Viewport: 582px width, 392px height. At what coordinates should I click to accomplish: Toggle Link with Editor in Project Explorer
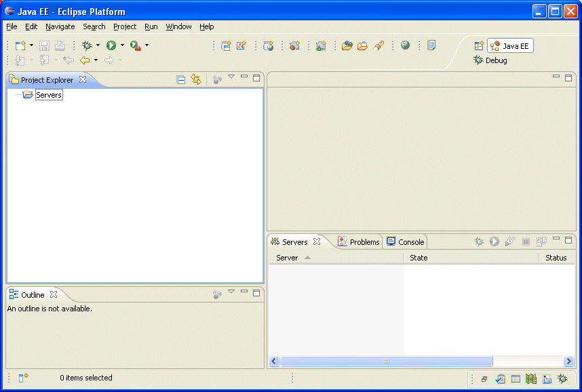pyautogui.click(x=196, y=79)
